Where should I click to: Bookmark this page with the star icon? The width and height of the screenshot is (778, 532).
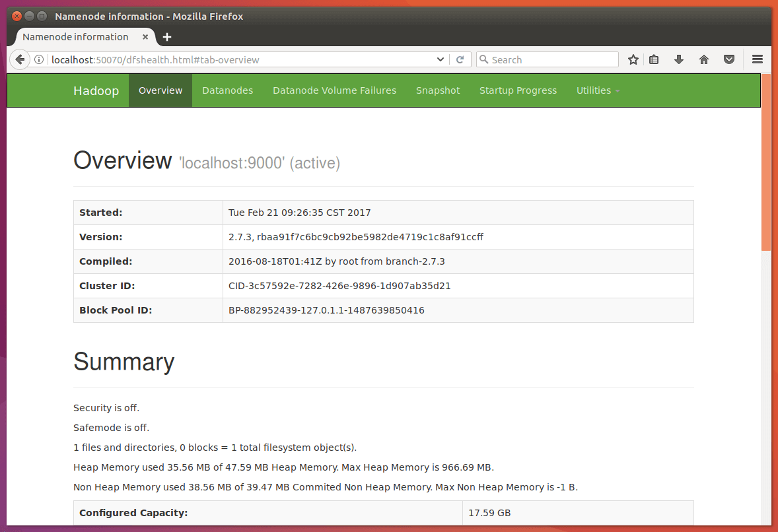click(633, 59)
